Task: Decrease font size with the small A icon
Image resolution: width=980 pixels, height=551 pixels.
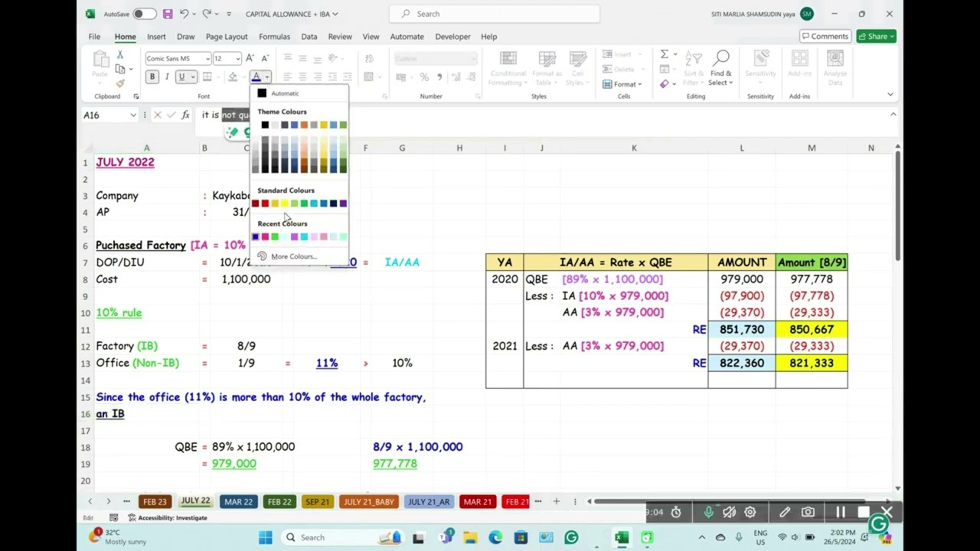Action: (x=265, y=58)
